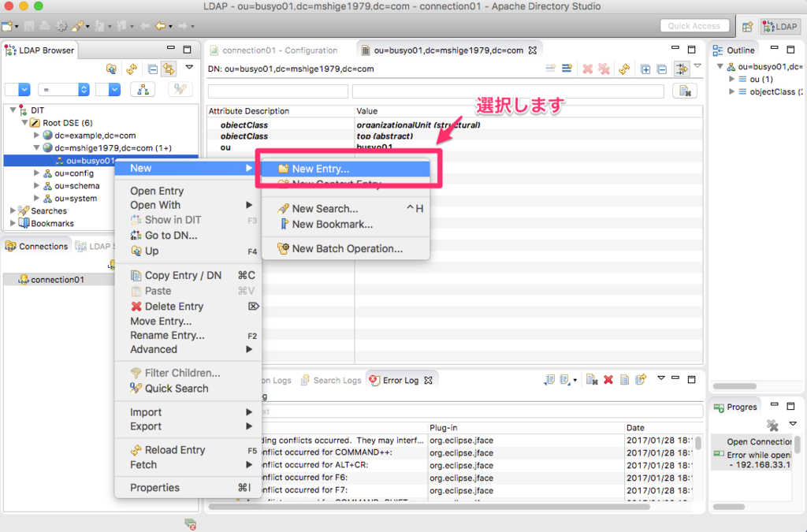
Task: Collapse dc=mshige1979,dc=com entry
Action: coord(36,147)
